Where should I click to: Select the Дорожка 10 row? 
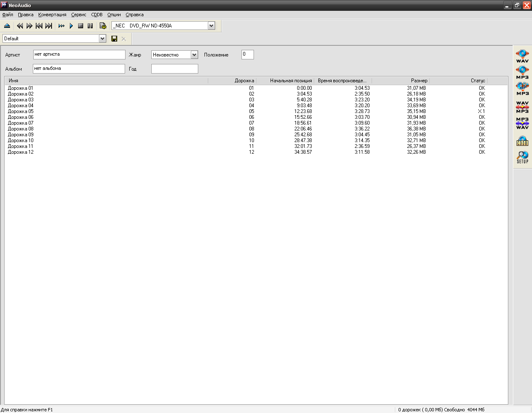(256, 140)
